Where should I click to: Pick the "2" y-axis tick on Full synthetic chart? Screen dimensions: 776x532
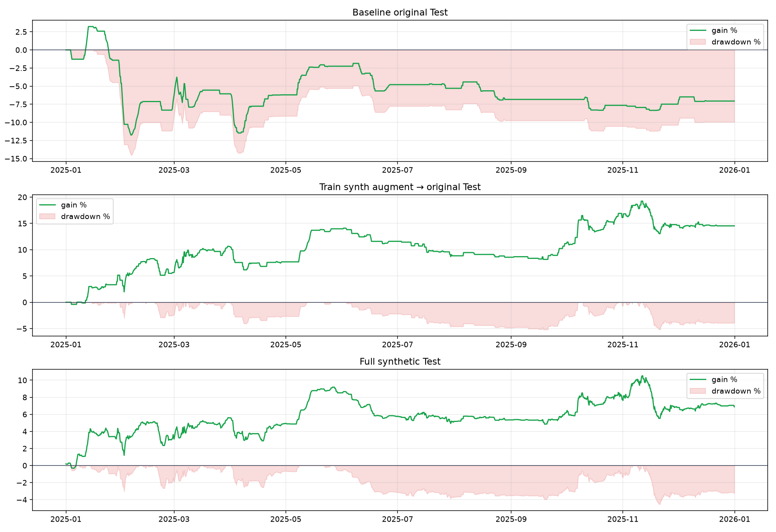pos(25,448)
